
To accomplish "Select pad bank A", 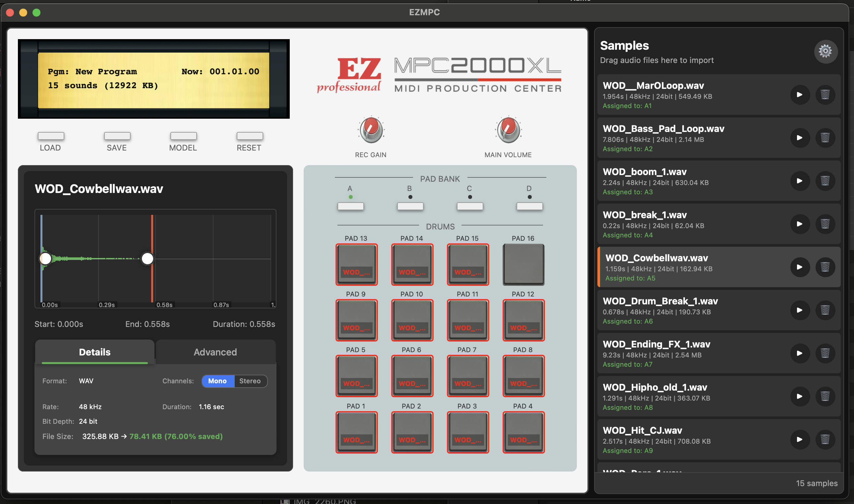I will [x=350, y=206].
